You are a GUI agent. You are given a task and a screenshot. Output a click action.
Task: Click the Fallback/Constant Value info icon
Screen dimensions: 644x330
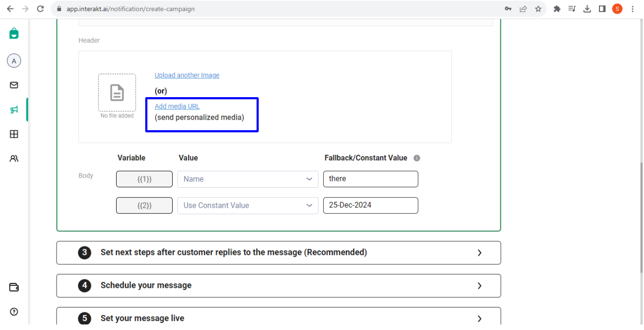[417, 158]
